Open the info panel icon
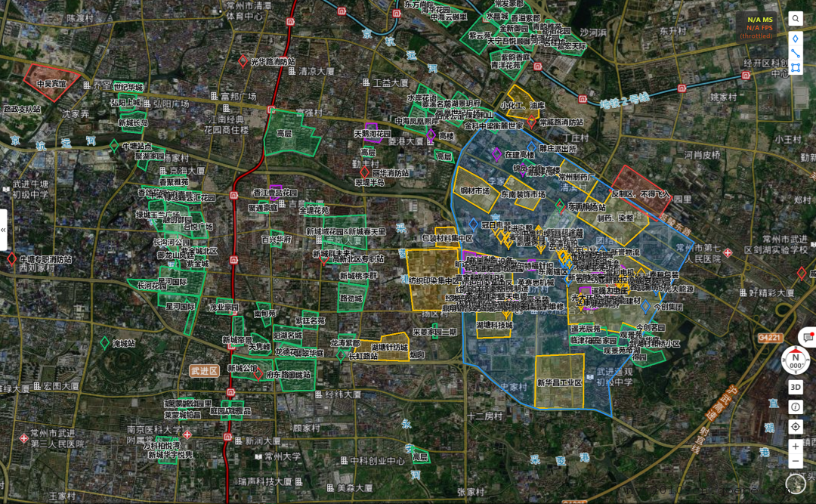The height and width of the screenshot is (504, 816). tap(796, 407)
